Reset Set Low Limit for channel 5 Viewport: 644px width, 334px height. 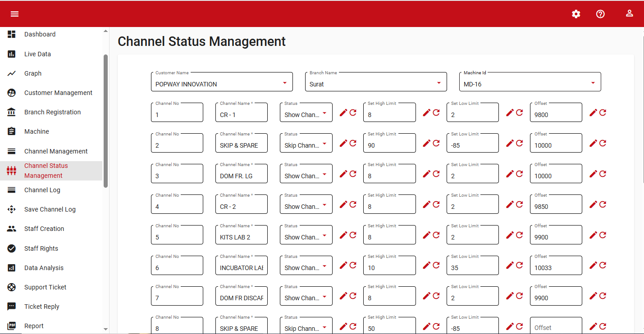(x=520, y=235)
